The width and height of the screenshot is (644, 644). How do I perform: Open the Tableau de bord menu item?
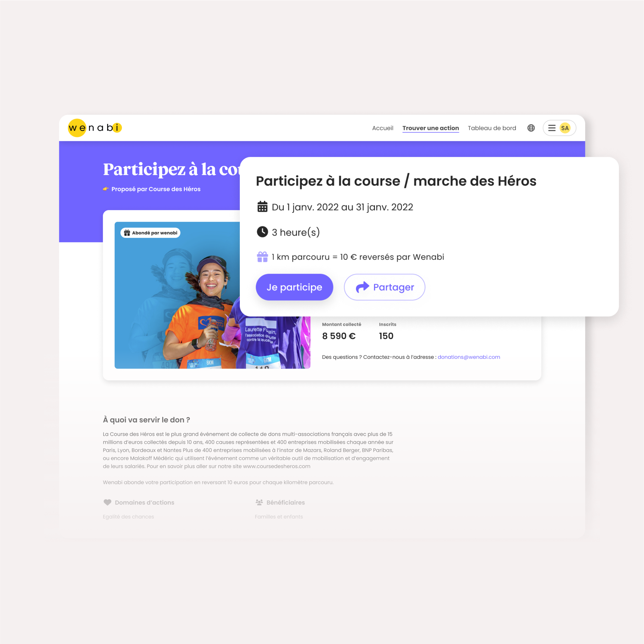pos(492,128)
